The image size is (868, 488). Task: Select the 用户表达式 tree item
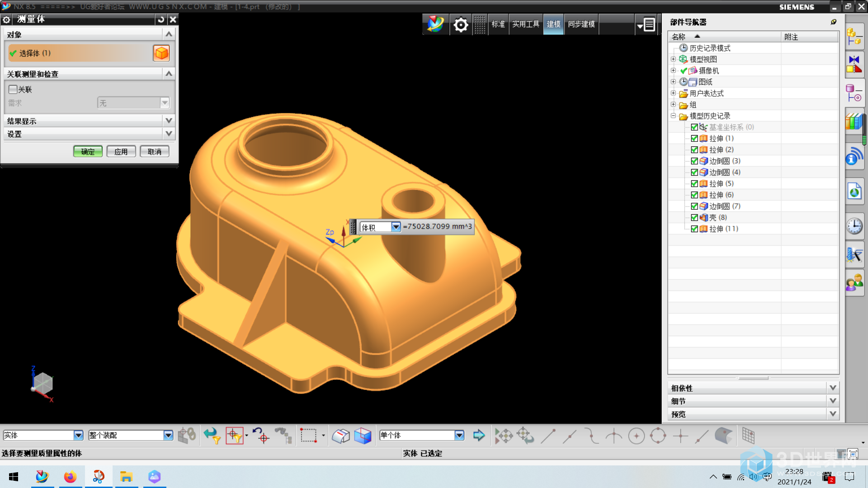tap(706, 94)
